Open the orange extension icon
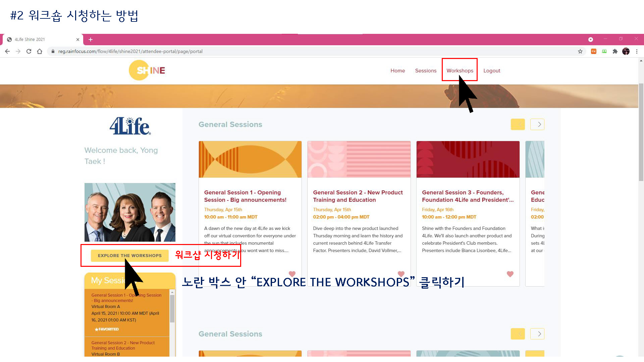Screen dimensions: 644x362 click(593, 51)
